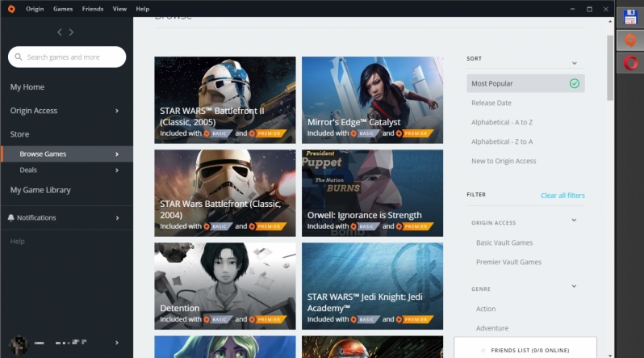
Task: Click the search magnifier icon
Action: 19,57
